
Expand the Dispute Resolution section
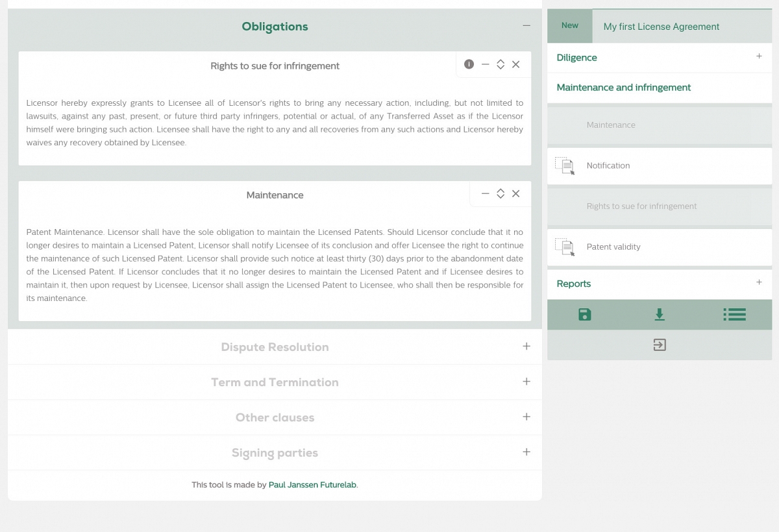[x=526, y=346]
